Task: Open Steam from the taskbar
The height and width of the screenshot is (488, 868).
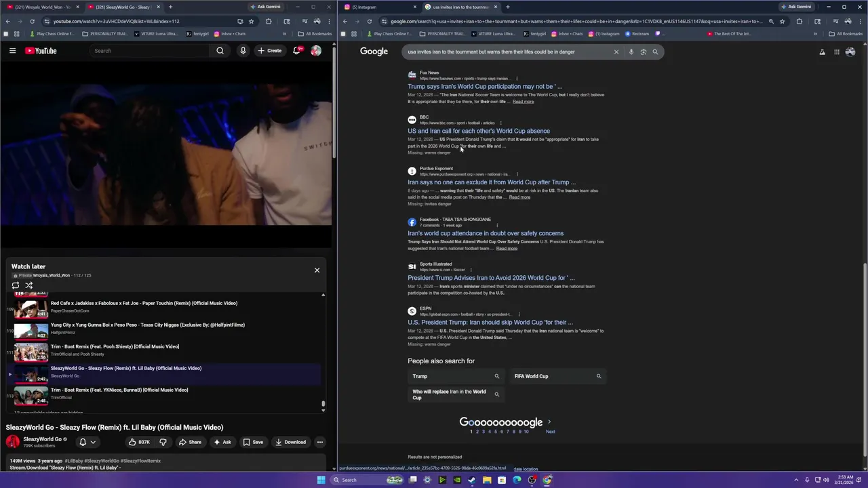Action: 471,480
